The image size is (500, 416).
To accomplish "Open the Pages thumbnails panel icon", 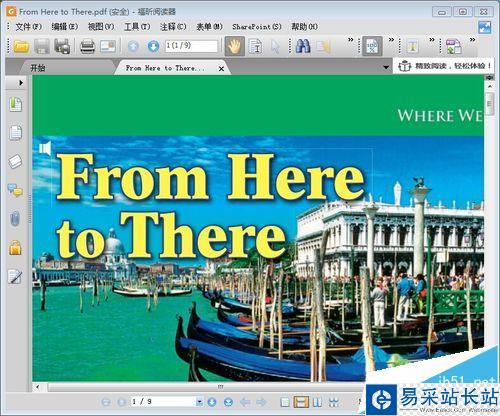I will tap(15, 133).
